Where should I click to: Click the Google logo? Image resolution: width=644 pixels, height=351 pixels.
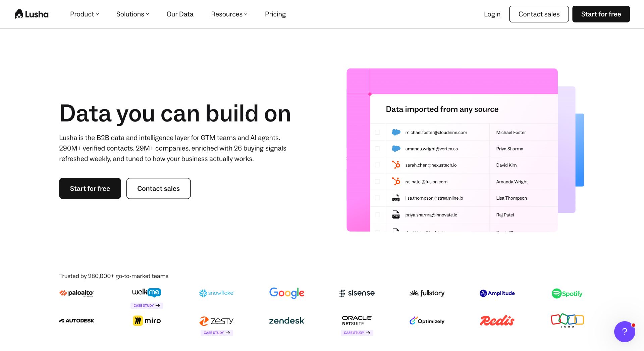[287, 293]
